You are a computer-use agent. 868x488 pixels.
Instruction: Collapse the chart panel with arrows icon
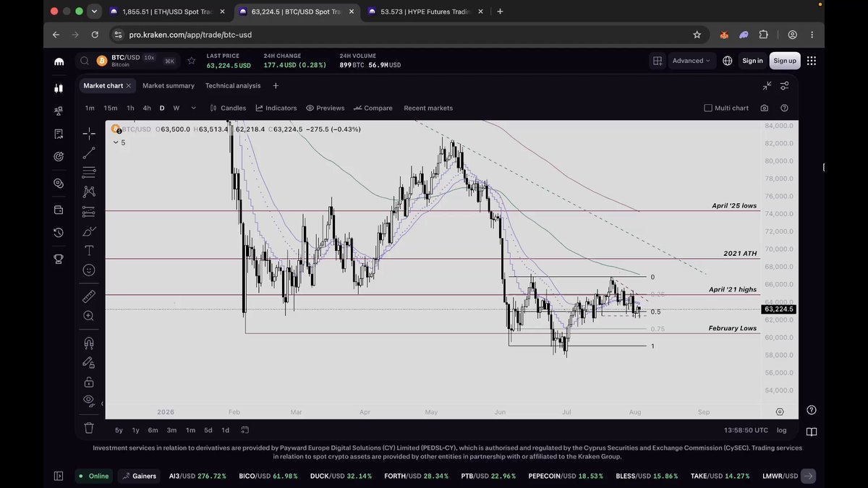pyautogui.click(x=767, y=85)
